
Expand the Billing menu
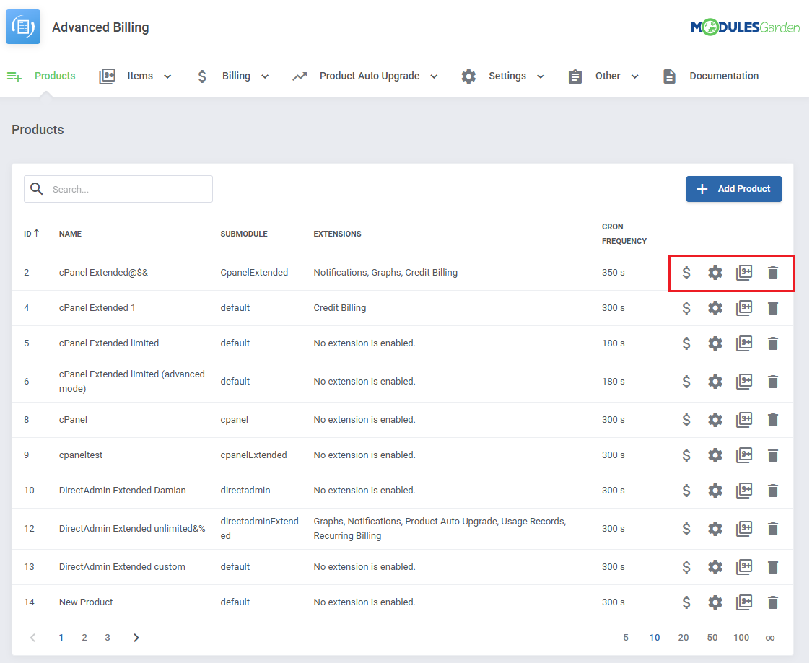pyautogui.click(x=233, y=76)
